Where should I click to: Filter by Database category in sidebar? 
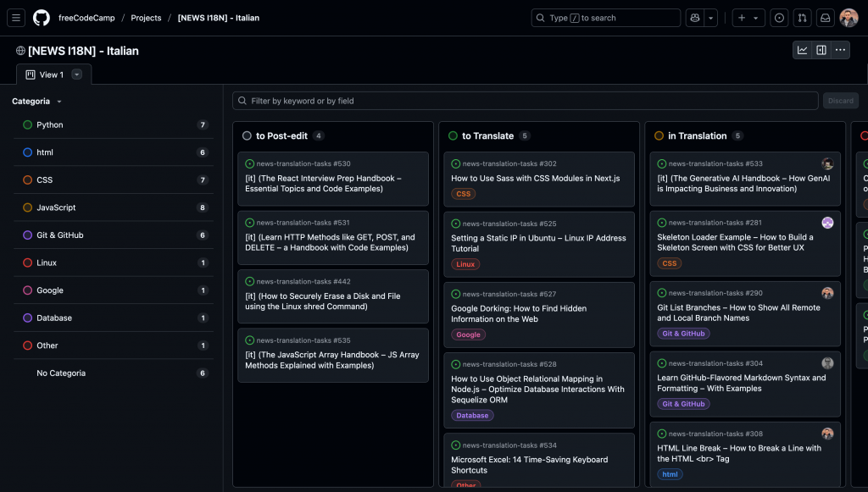coord(114,318)
